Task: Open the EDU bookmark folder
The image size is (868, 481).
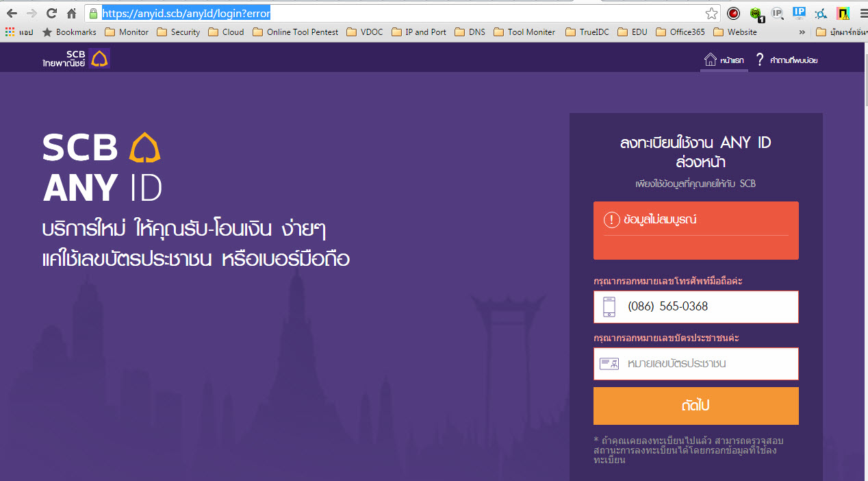Action: (633, 32)
